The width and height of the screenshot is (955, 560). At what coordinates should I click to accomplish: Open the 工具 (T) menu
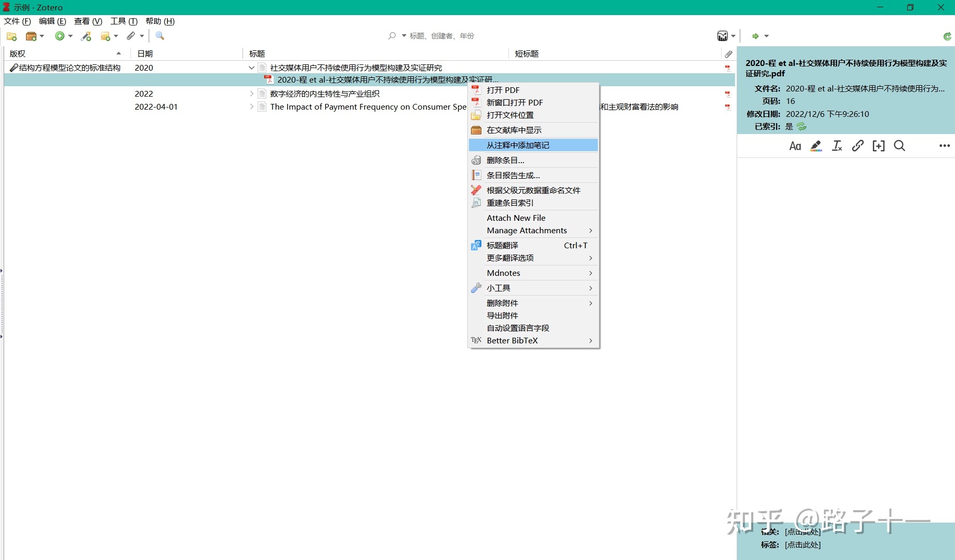(x=124, y=21)
